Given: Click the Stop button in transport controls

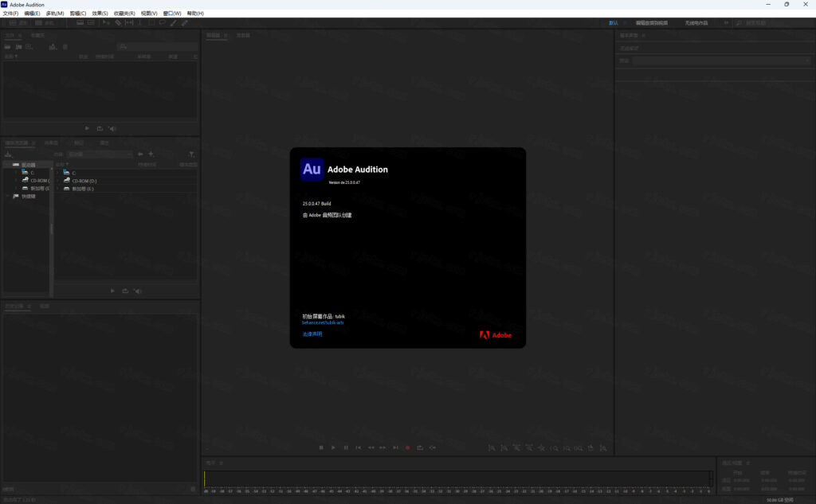Looking at the screenshot, I should 321,447.
